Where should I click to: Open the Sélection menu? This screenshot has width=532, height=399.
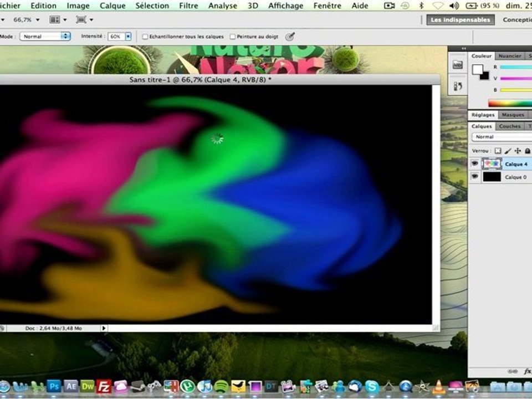click(x=152, y=6)
